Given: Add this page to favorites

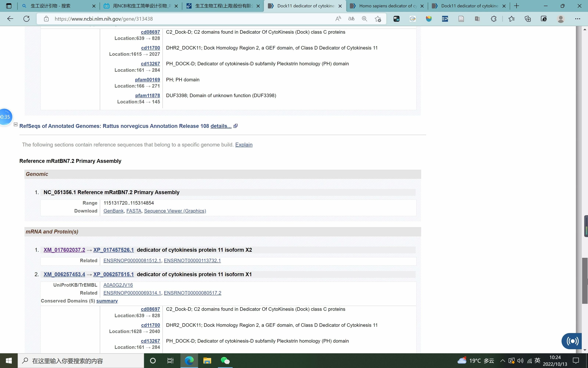Looking at the screenshot, I should (378, 19).
